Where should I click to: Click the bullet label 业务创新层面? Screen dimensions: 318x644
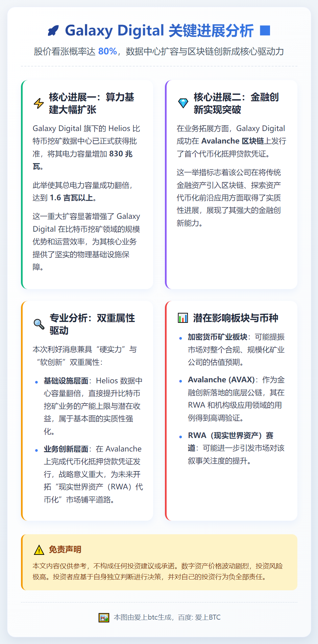tap(66, 449)
